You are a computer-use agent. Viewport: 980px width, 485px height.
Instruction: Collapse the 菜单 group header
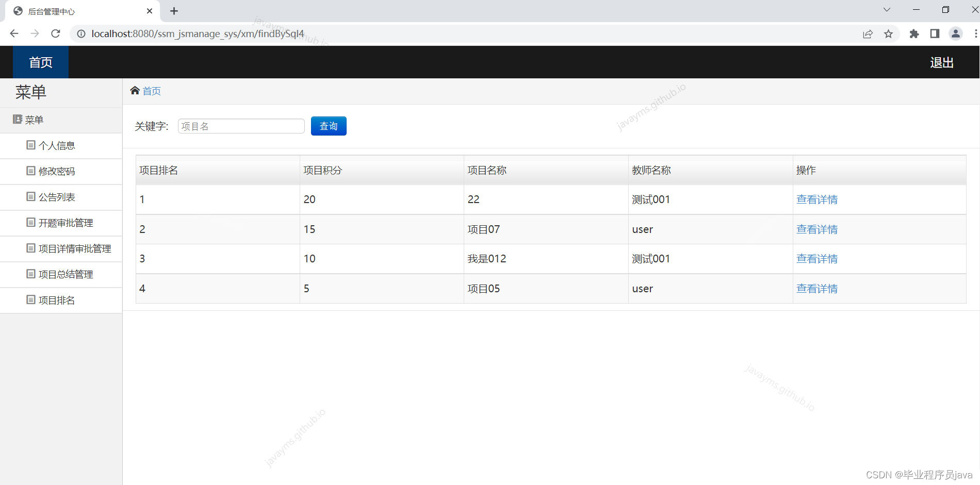point(61,120)
